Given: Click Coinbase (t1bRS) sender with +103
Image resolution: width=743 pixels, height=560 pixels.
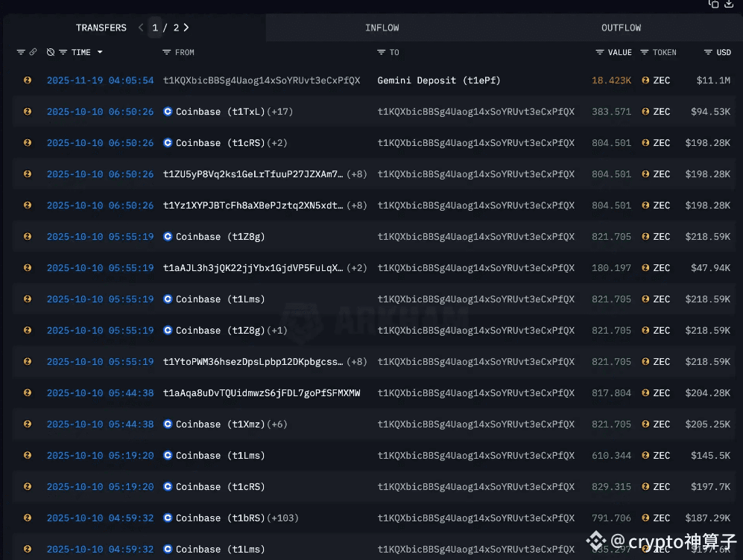Looking at the screenshot, I should click(x=220, y=518).
